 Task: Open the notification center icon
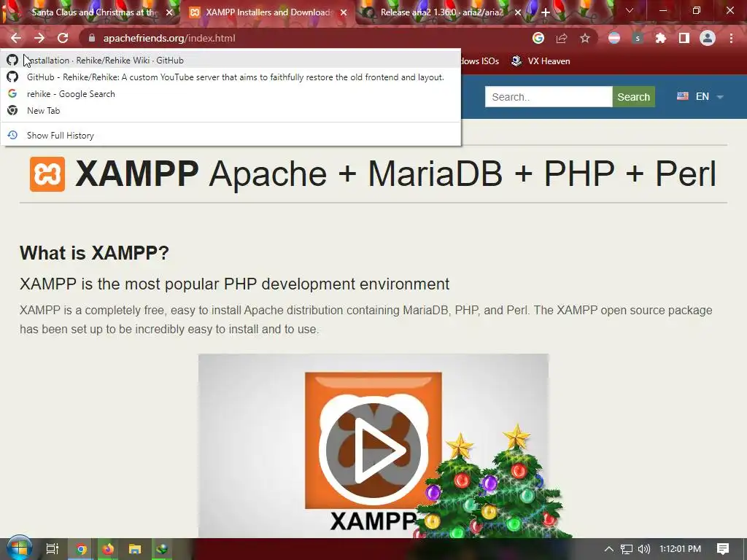[723, 549]
